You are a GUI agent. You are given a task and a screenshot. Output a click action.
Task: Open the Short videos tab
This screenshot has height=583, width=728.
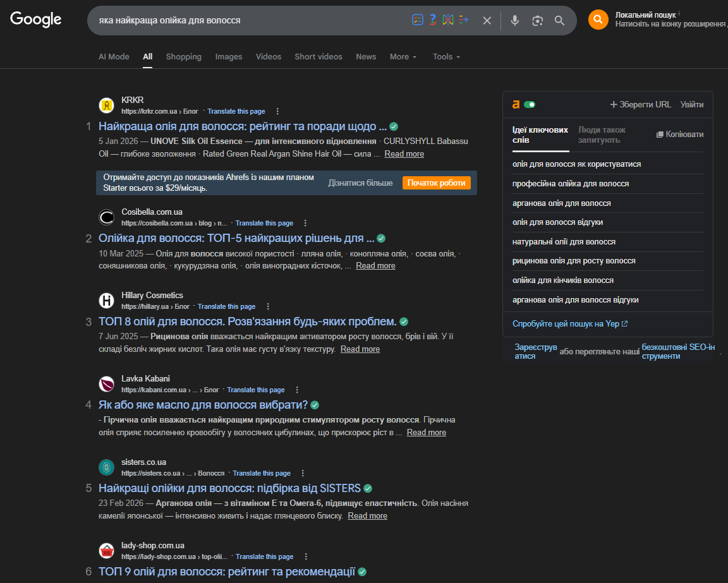tap(318, 57)
